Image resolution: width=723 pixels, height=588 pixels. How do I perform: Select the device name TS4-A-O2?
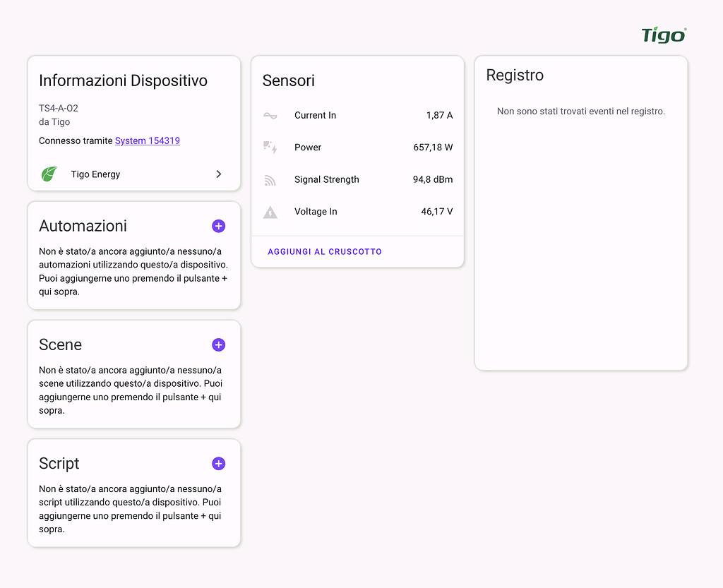[x=59, y=109]
